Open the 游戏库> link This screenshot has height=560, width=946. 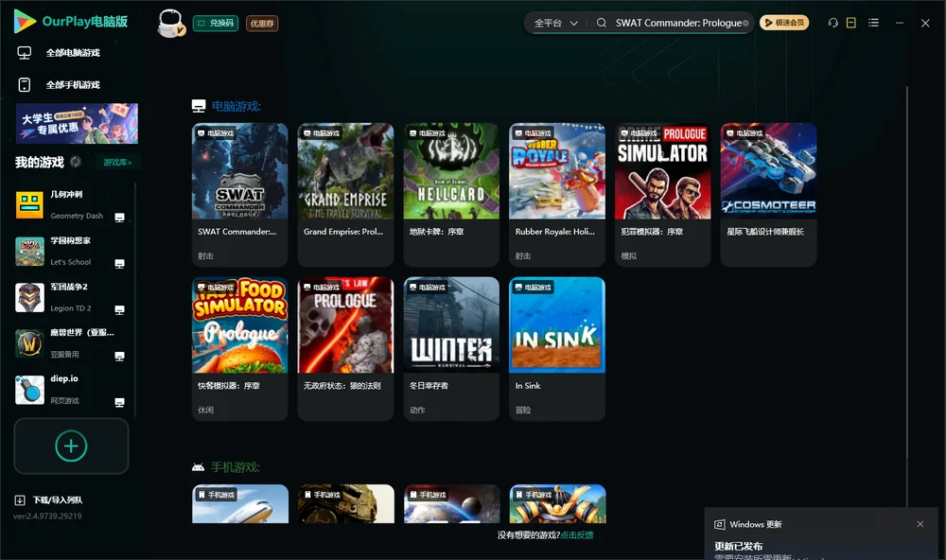tap(117, 163)
